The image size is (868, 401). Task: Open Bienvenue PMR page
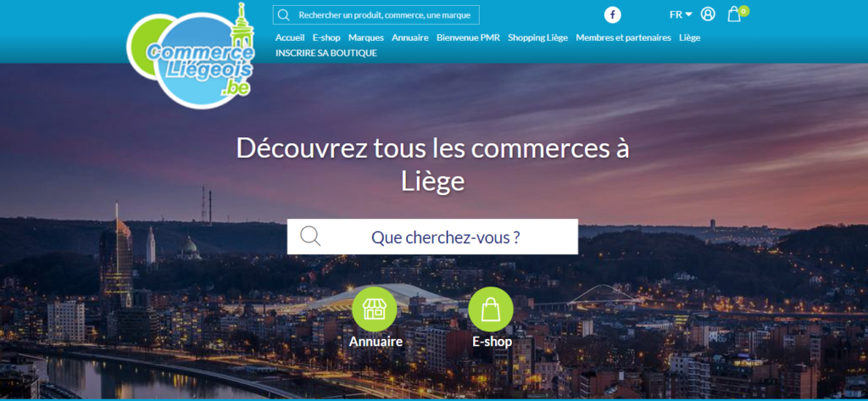pyautogui.click(x=468, y=37)
